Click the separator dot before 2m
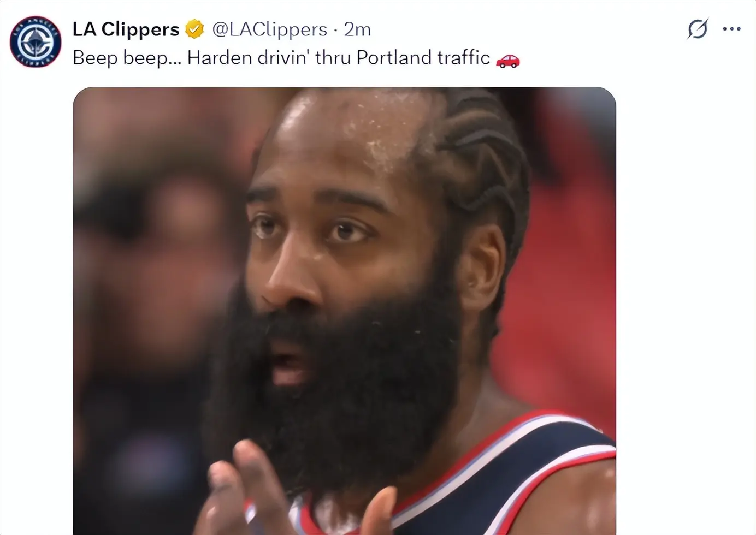 [x=335, y=29]
